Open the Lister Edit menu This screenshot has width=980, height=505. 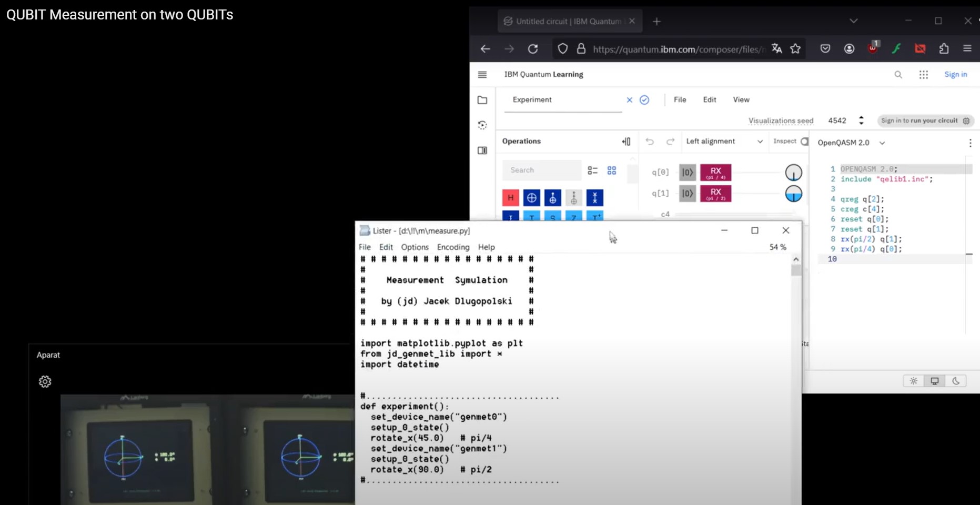386,247
